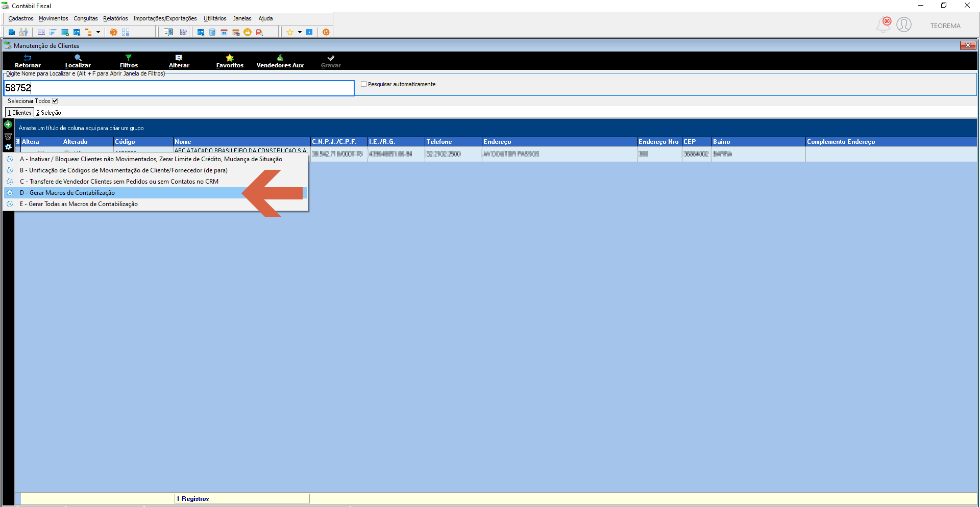Click the purple chart toolbar icon
Image resolution: width=980 pixels, height=507 pixels.
183,32
